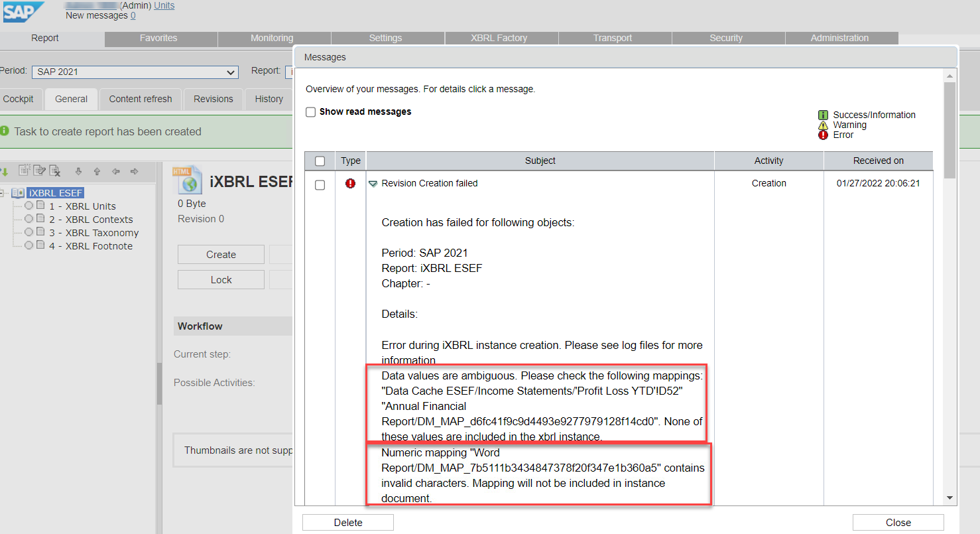Open the Period dropdown showing SAP 2021

(x=136, y=72)
